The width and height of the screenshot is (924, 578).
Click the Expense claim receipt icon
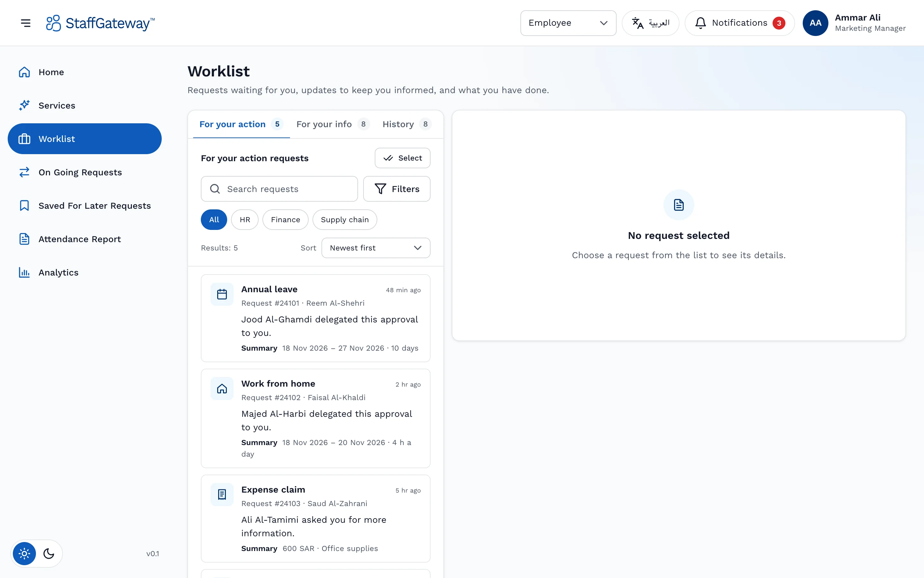point(222,494)
